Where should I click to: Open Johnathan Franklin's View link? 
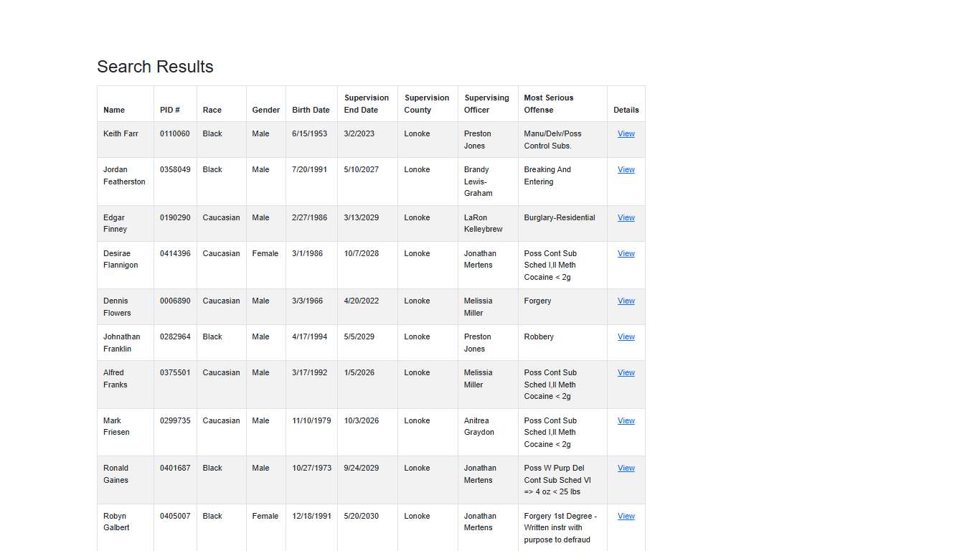[626, 337]
